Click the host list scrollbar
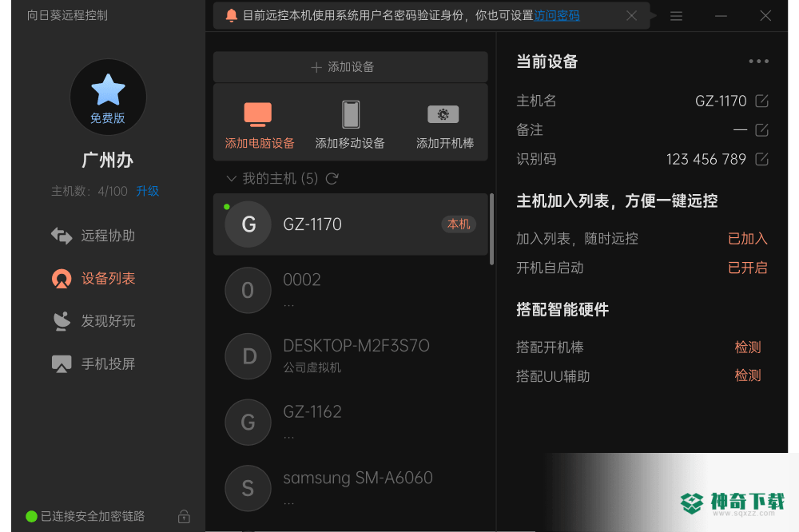Image resolution: width=799 pixels, height=532 pixels. tap(491, 229)
